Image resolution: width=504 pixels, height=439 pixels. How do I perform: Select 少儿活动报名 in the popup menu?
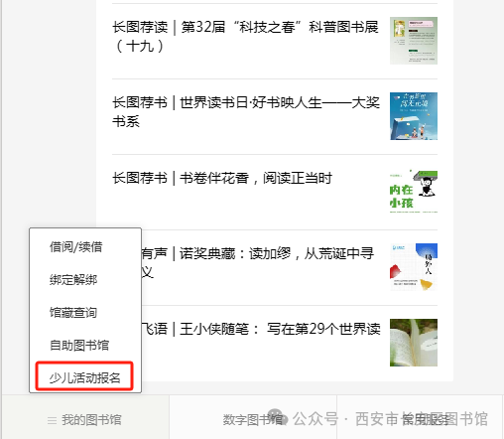[84, 377]
